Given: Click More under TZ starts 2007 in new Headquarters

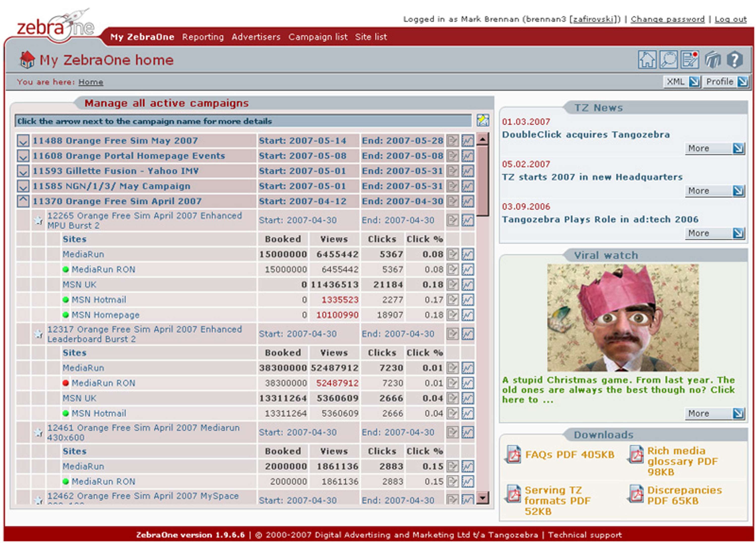Looking at the screenshot, I should coord(715,191).
